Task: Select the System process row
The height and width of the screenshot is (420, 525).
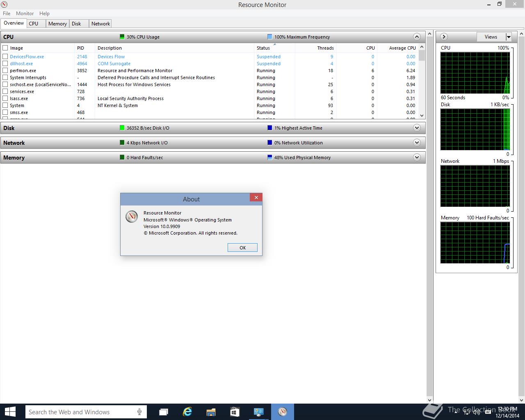Action: [x=210, y=105]
